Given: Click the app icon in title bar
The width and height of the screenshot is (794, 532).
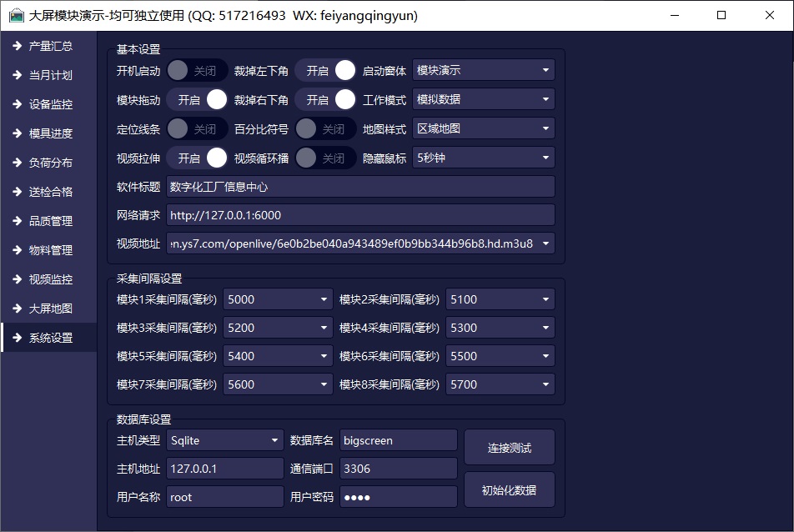Looking at the screenshot, I should click(16, 15).
